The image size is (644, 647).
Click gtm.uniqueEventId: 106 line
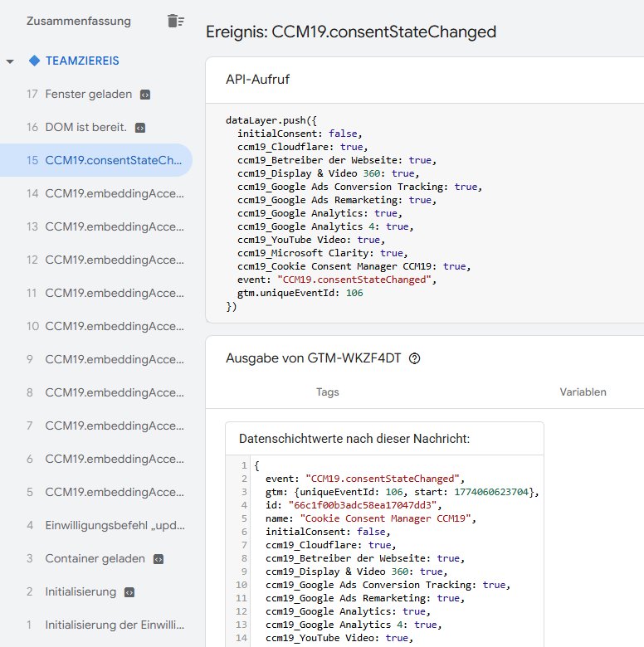click(300, 293)
